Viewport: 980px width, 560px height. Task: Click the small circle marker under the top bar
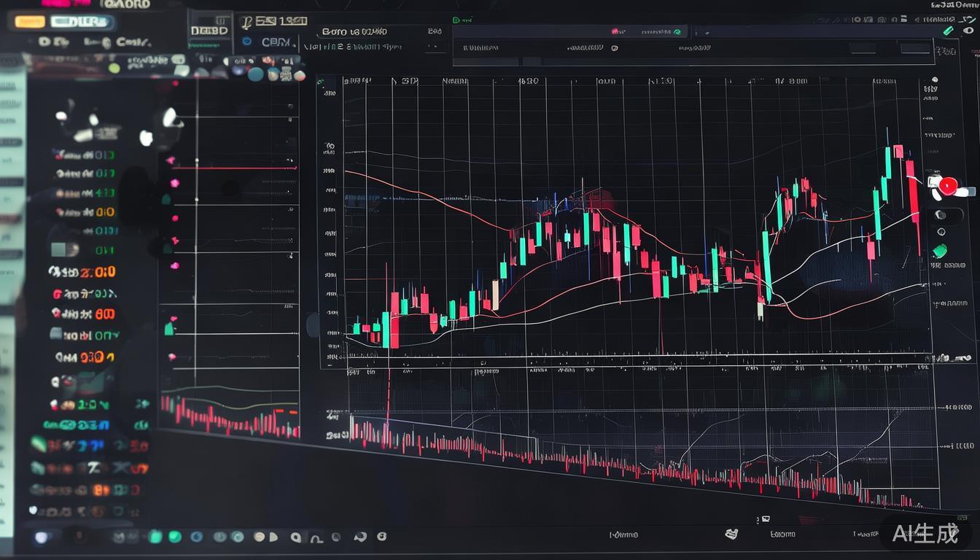[614, 48]
